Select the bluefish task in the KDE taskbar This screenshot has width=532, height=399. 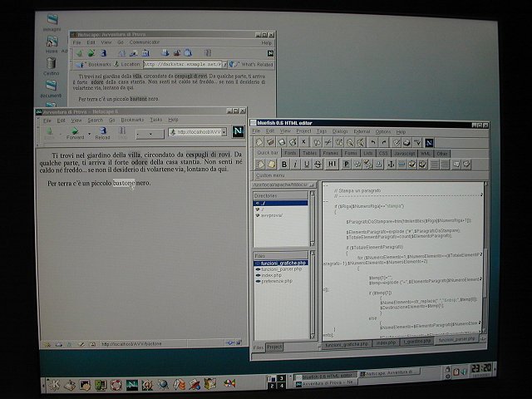[x=326, y=376]
